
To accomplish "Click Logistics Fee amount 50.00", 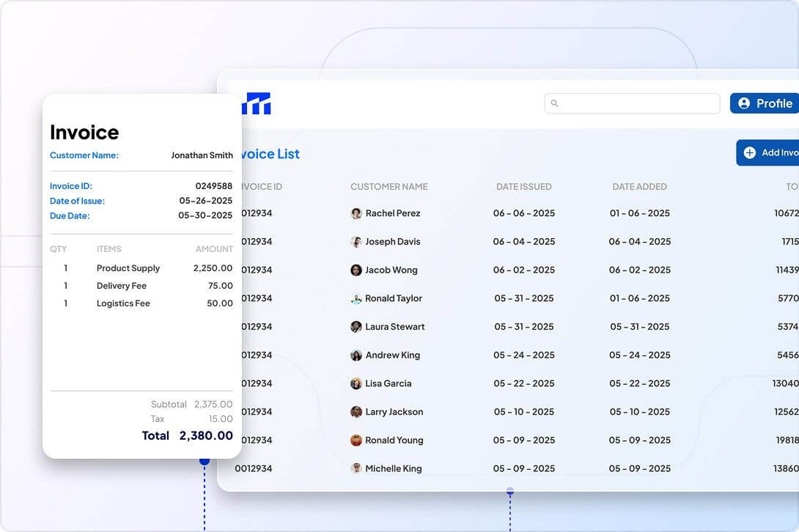I will 220,303.
